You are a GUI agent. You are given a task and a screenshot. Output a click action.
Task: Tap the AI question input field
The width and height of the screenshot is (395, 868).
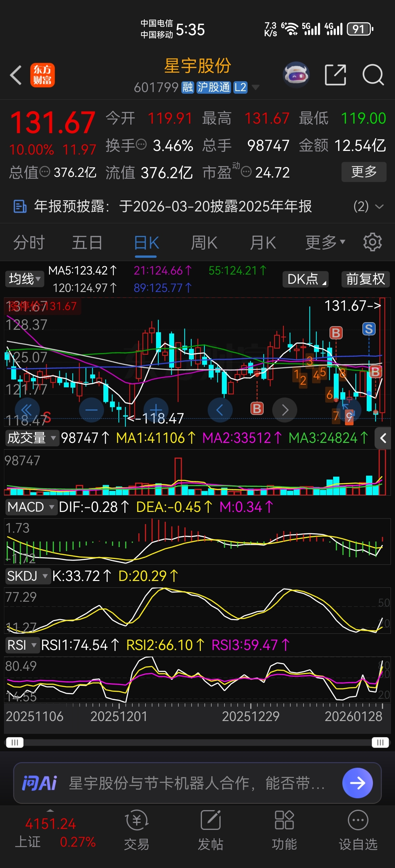click(197, 783)
